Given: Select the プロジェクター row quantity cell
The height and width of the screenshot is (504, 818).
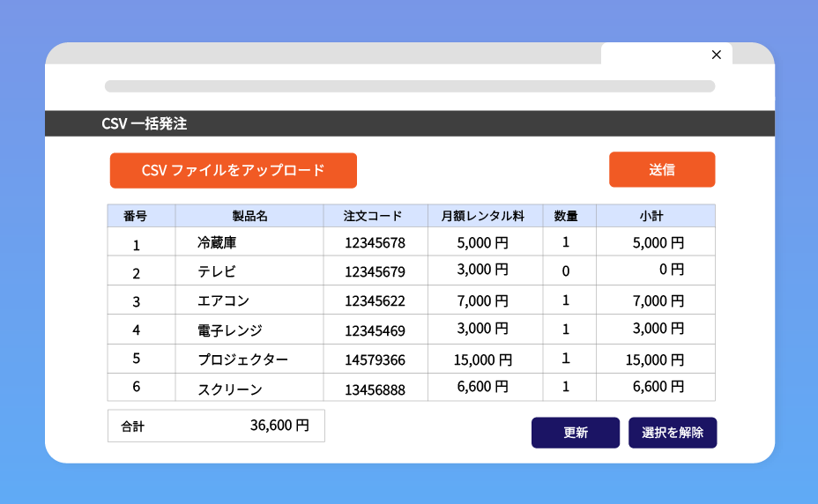Looking at the screenshot, I should [x=566, y=359].
